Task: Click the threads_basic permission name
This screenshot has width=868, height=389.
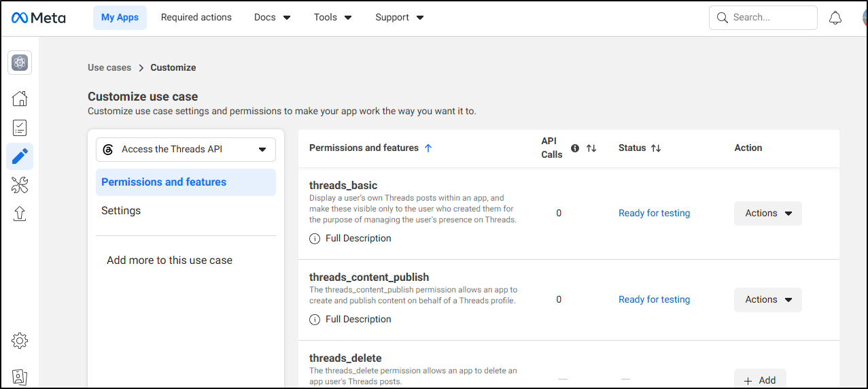Action: [x=343, y=186]
